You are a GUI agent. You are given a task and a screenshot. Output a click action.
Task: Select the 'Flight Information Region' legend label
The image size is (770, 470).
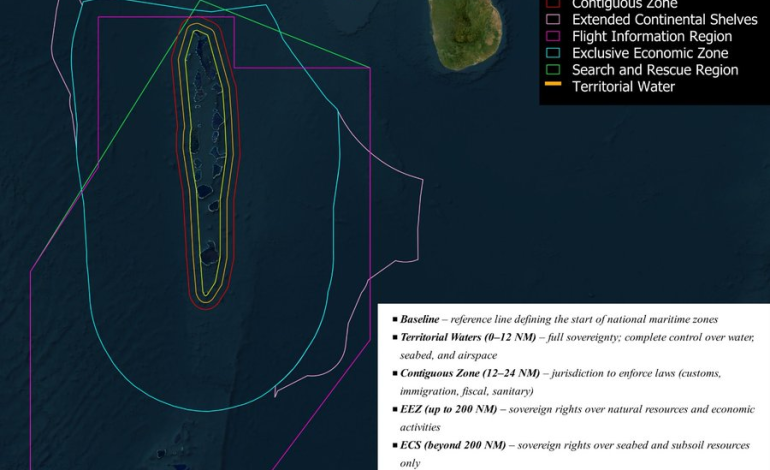point(652,36)
